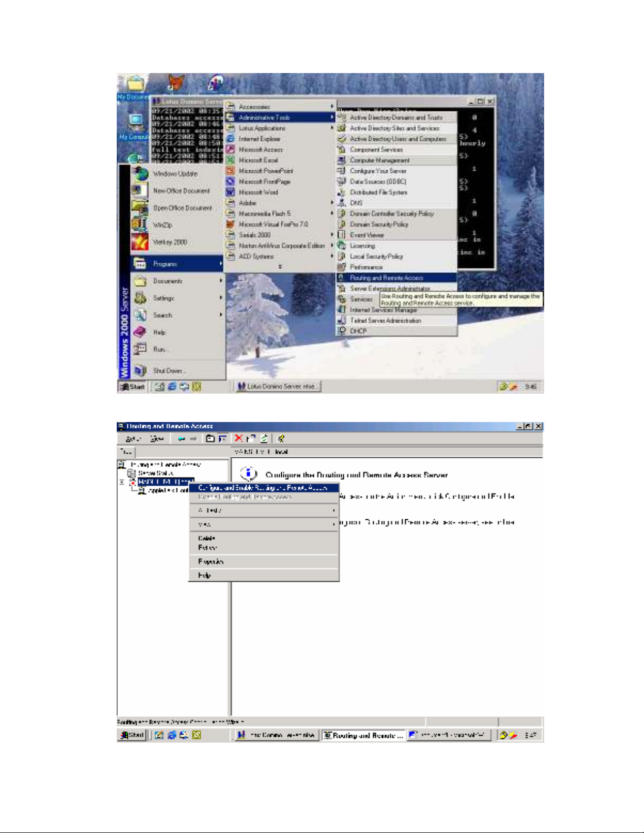
Task: Click the Microsoft Word program icon
Action: [x=230, y=192]
